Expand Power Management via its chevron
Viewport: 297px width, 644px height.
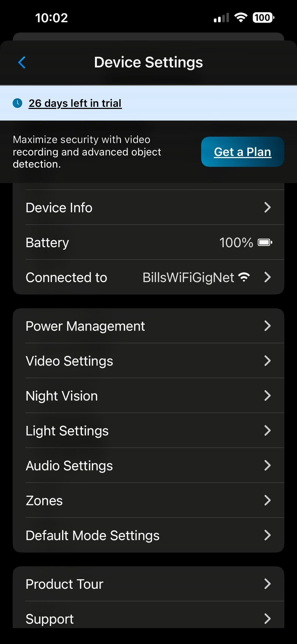267,326
